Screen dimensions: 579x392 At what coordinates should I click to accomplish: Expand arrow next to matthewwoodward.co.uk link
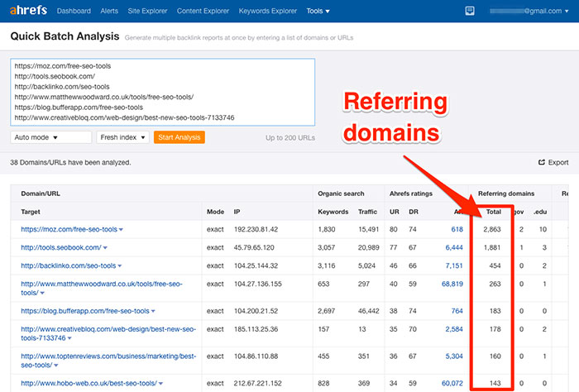pos(42,293)
